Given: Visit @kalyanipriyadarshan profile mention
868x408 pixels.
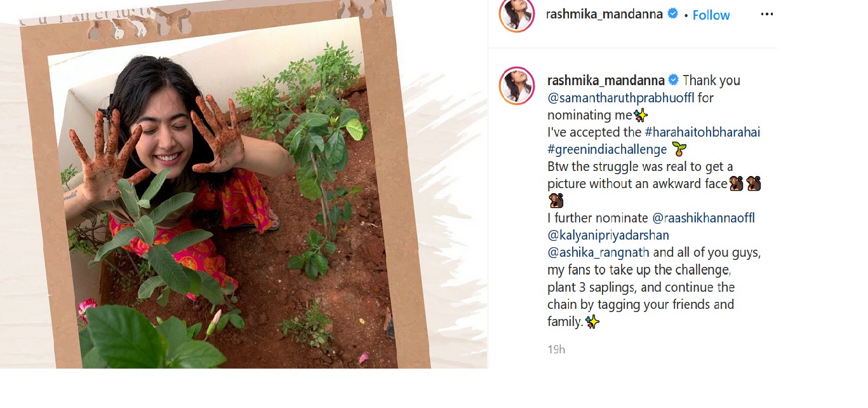Looking at the screenshot, I should 608,235.
